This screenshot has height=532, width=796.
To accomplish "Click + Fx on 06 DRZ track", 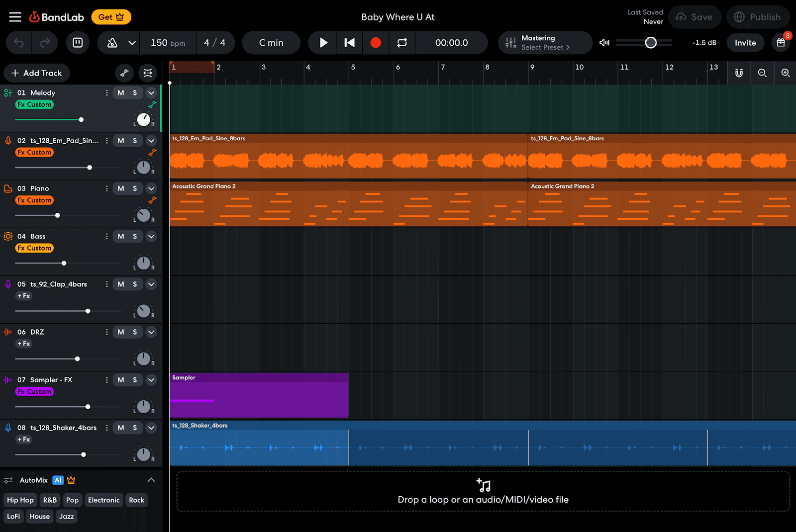I will [x=24, y=344].
